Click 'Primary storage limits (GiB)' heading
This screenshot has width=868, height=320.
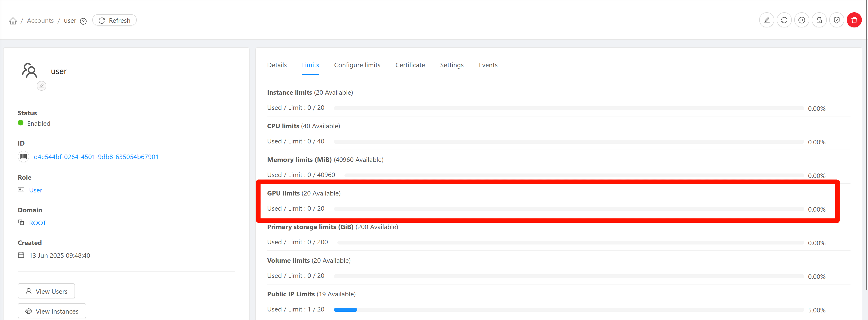310,227
